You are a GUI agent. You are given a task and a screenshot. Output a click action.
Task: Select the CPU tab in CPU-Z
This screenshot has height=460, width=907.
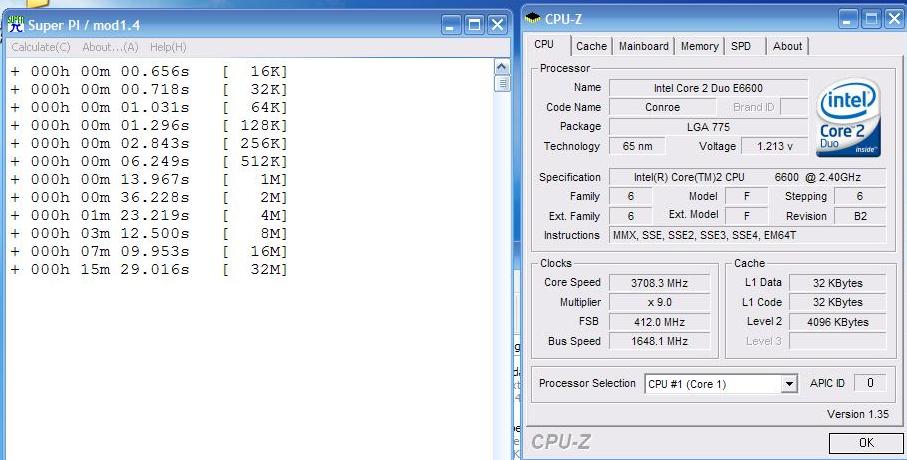pos(544,45)
